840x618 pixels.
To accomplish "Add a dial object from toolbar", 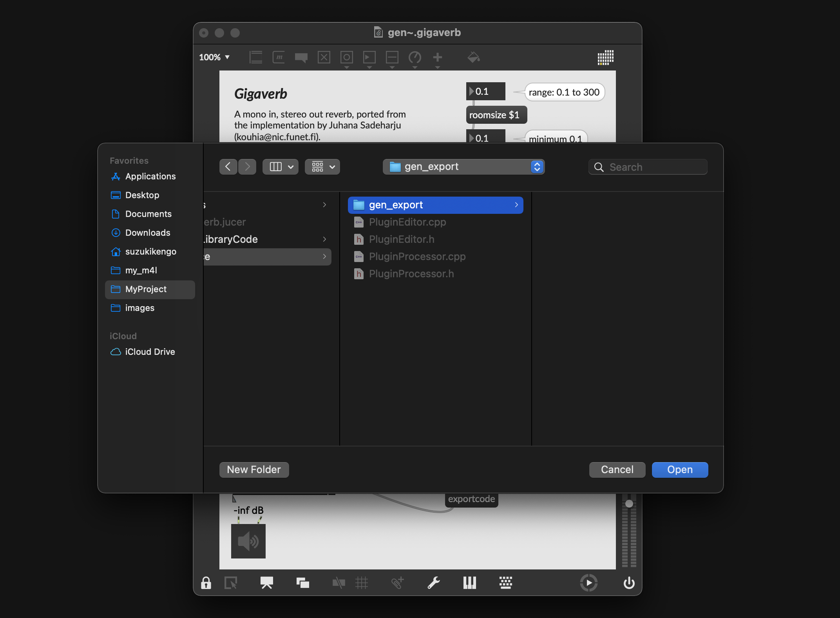I will (x=415, y=57).
